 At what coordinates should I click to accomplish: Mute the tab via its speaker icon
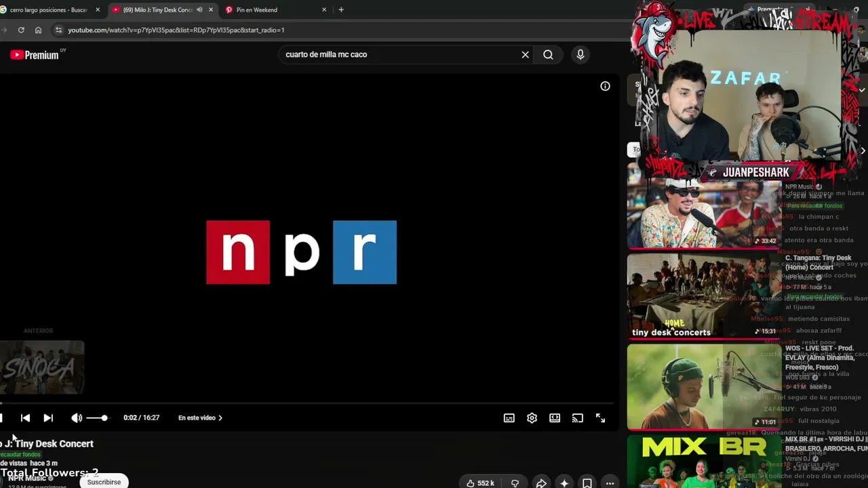tap(199, 10)
